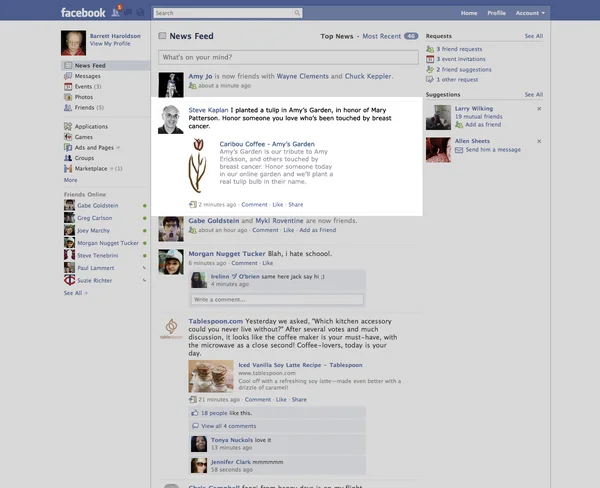600x488 pixels.
Task: Expand See All friends online
Action: coord(75,293)
